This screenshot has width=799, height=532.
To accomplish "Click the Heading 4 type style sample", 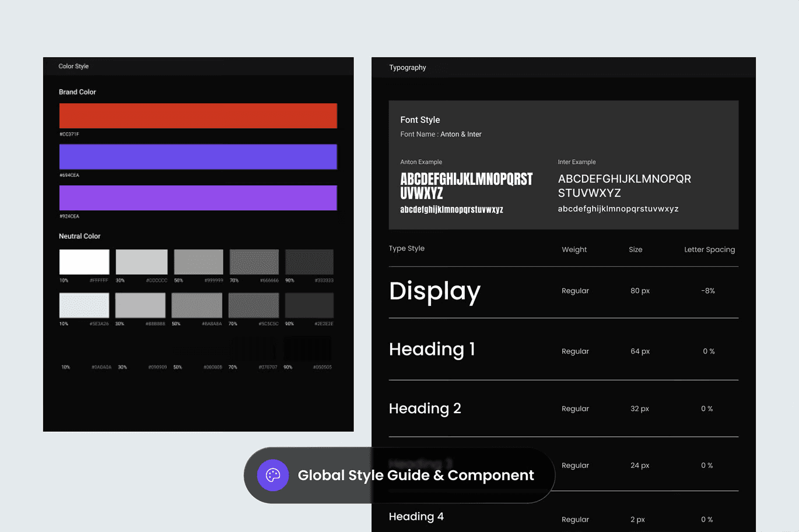I will coord(416,517).
